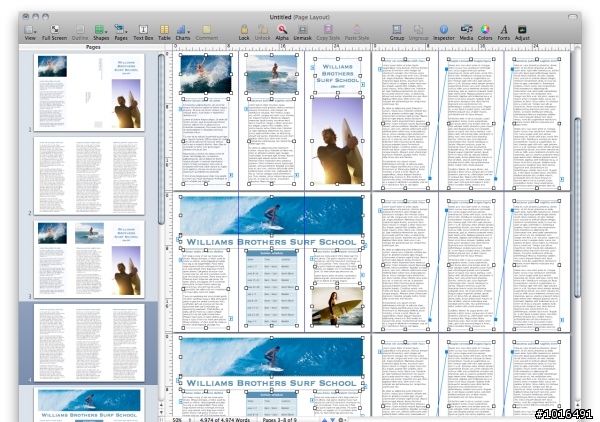This screenshot has height=422, width=600.
Task: Lock the selected objects
Action: tap(244, 33)
